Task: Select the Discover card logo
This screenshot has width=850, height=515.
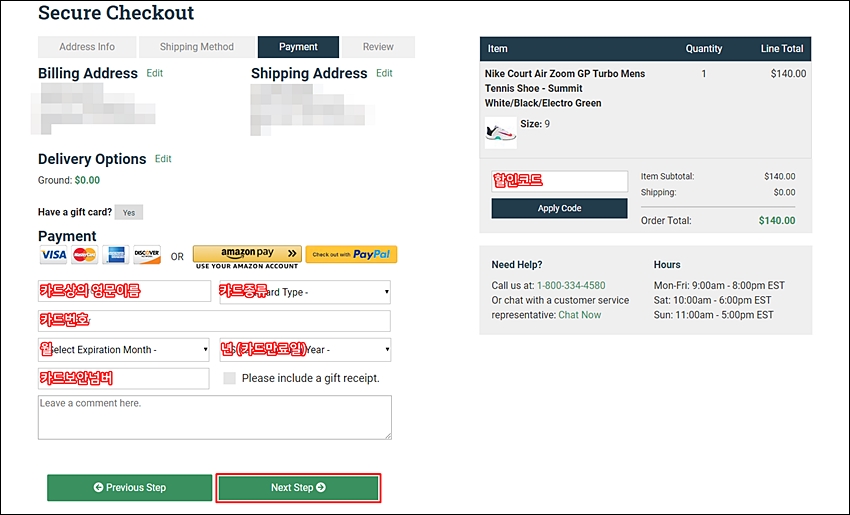Action: (147, 255)
